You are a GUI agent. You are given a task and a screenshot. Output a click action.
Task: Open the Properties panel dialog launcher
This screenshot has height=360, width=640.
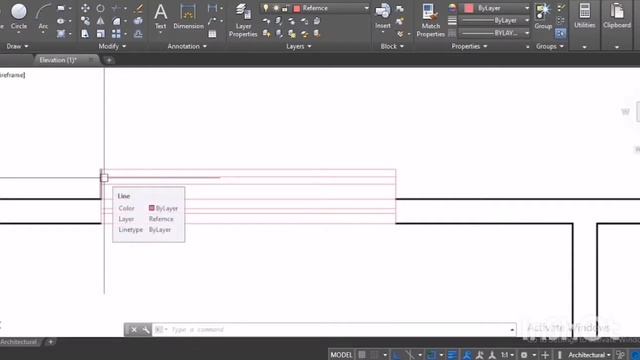[527, 47]
